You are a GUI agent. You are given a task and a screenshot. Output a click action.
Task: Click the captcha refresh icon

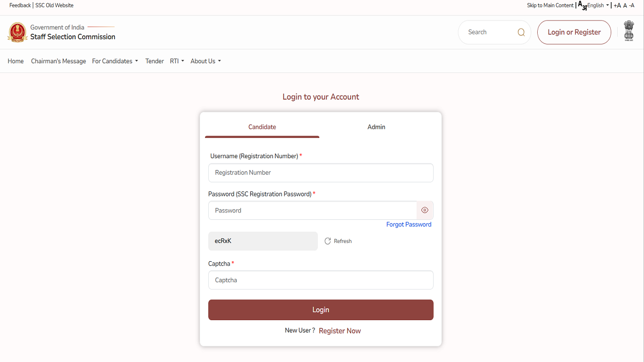[328, 241]
